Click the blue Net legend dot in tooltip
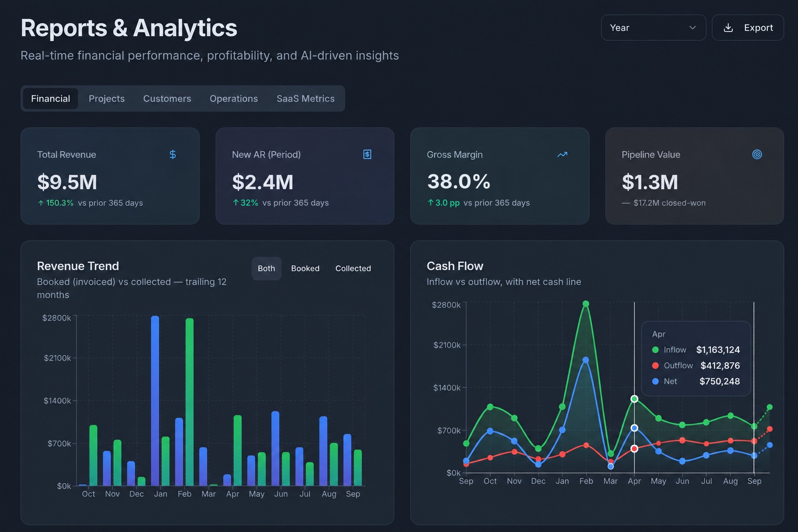798x532 pixels. click(x=656, y=381)
